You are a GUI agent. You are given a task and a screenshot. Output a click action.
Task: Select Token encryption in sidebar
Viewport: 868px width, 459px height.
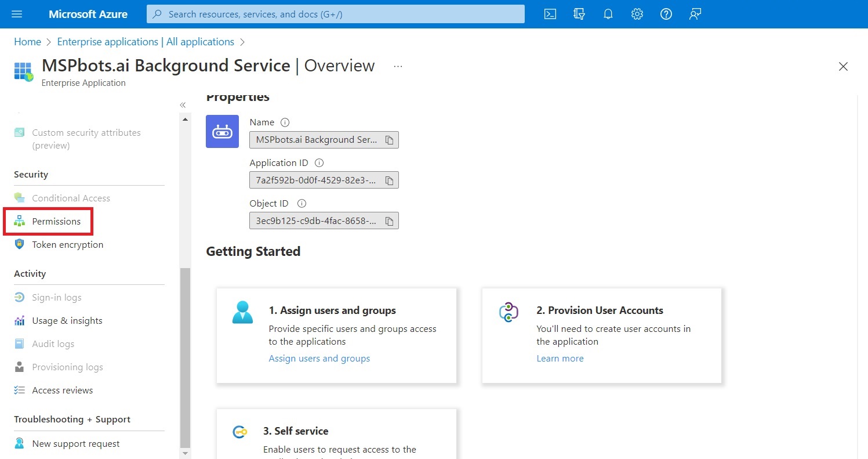point(67,245)
